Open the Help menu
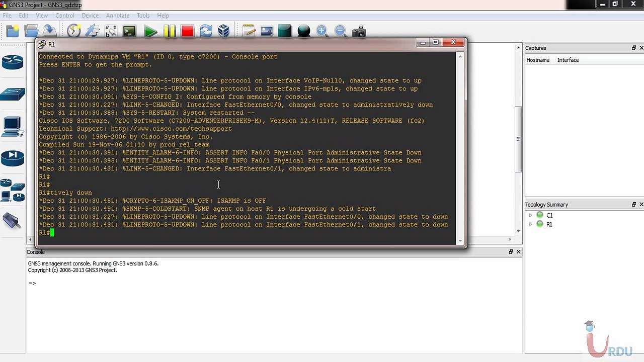 pos(163,16)
